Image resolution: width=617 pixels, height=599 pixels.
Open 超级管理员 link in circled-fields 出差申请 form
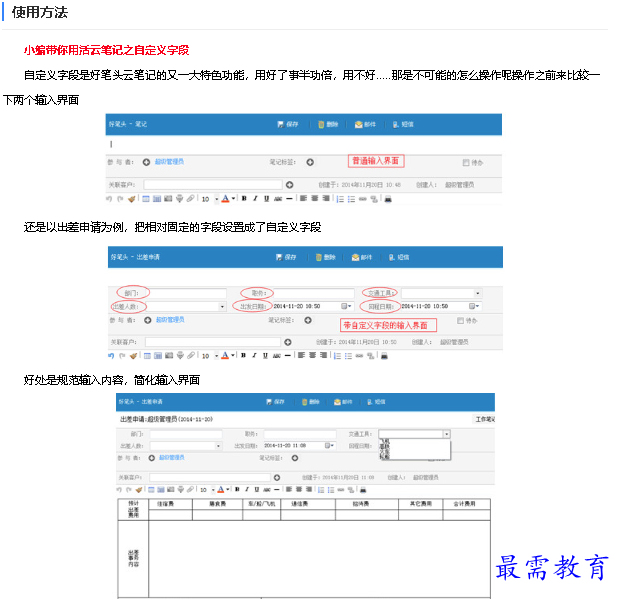[x=170, y=320]
